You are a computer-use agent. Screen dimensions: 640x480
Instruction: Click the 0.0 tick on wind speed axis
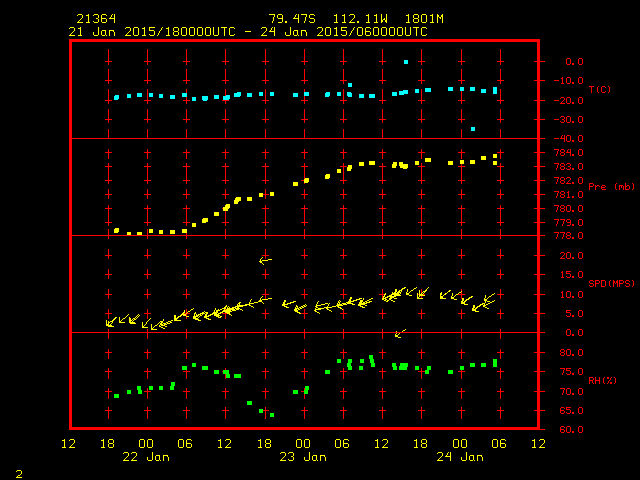(574, 333)
